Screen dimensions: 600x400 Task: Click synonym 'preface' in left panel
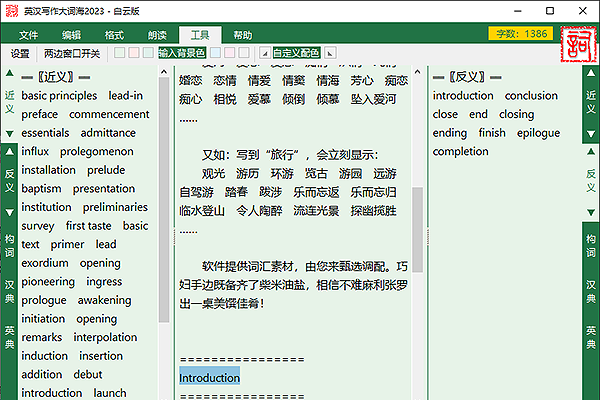39,114
